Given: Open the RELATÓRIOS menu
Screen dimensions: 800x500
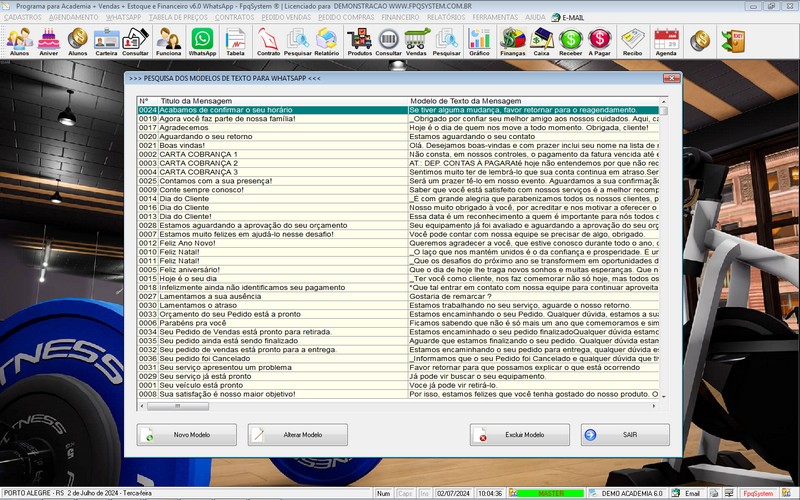Looking at the screenshot, I should [x=446, y=17].
